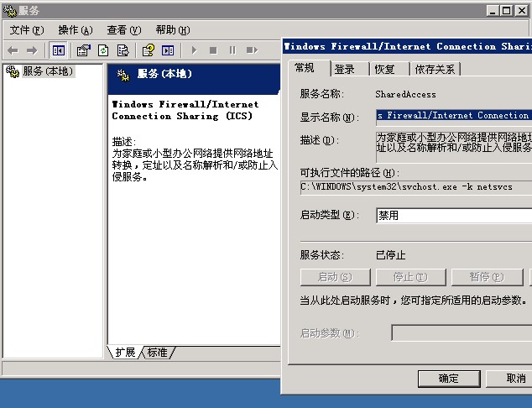Open the 文件(F) menu
532x408 pixels.
coord(25,29)
